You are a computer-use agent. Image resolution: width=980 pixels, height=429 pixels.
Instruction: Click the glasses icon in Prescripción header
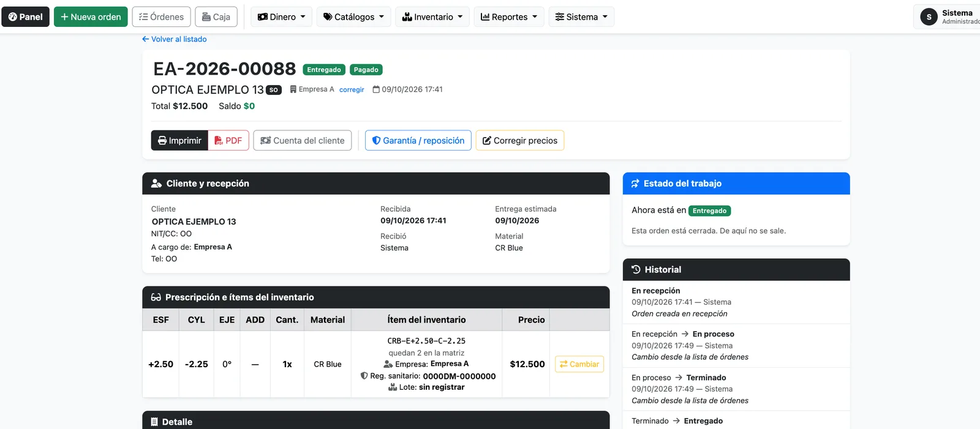(x=156, y=297)
